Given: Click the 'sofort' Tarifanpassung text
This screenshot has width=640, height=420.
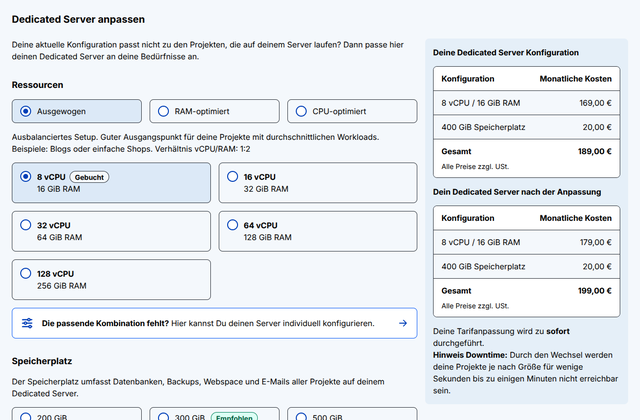Looking at the screenshot, I should click(x=558, y=331).
